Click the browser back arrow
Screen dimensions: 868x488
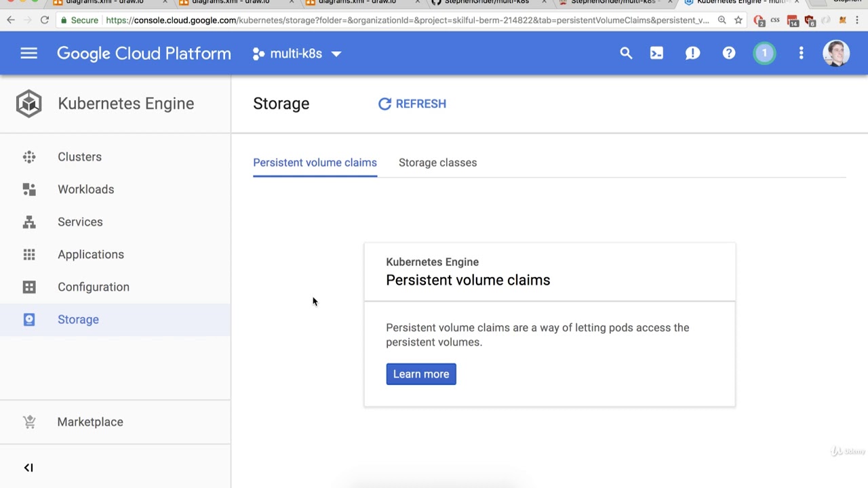[x=11, y=20]
